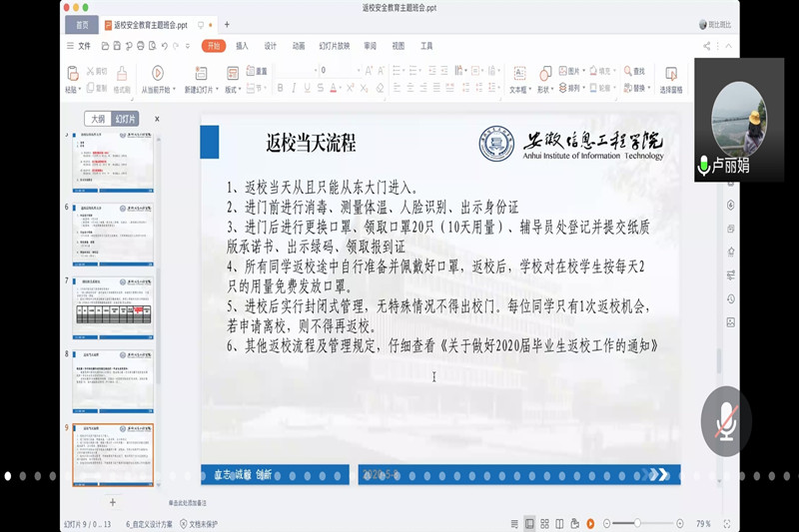Click the Format Painter (格式刷) icon
This screenshot has width=799, height=532.
click(x=122, y=74)
